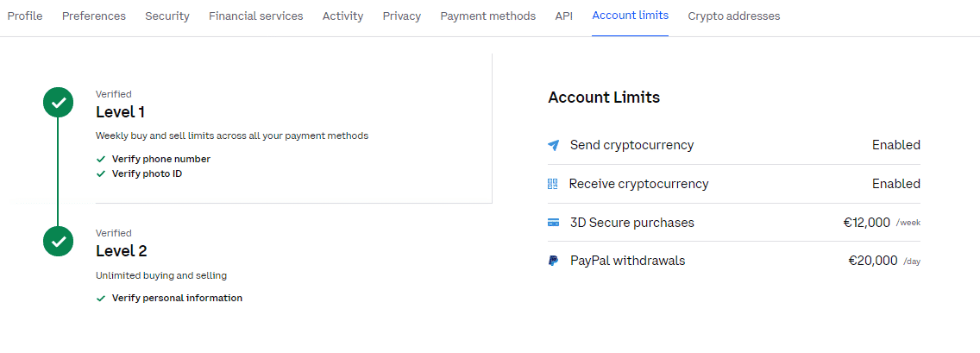This screenshot has height=353, width=980.
Task: Click checkmark beside Verify phone number
Action: [101, 160]
